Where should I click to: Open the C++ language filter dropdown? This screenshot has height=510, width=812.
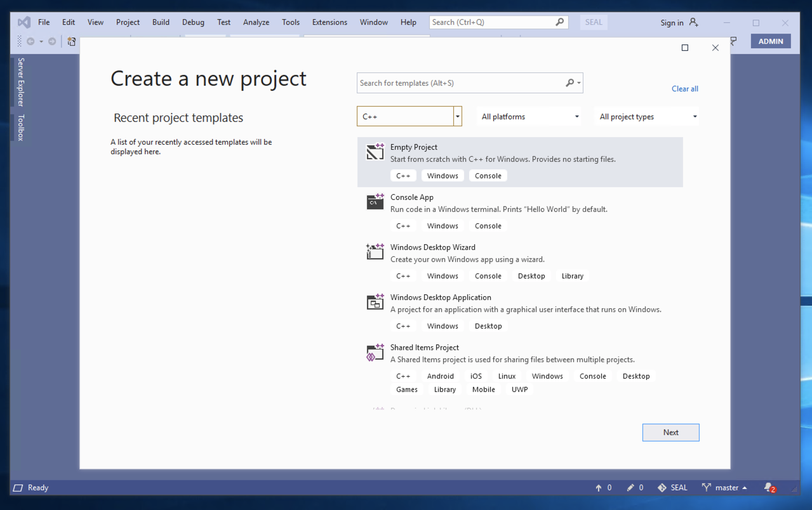409,117
